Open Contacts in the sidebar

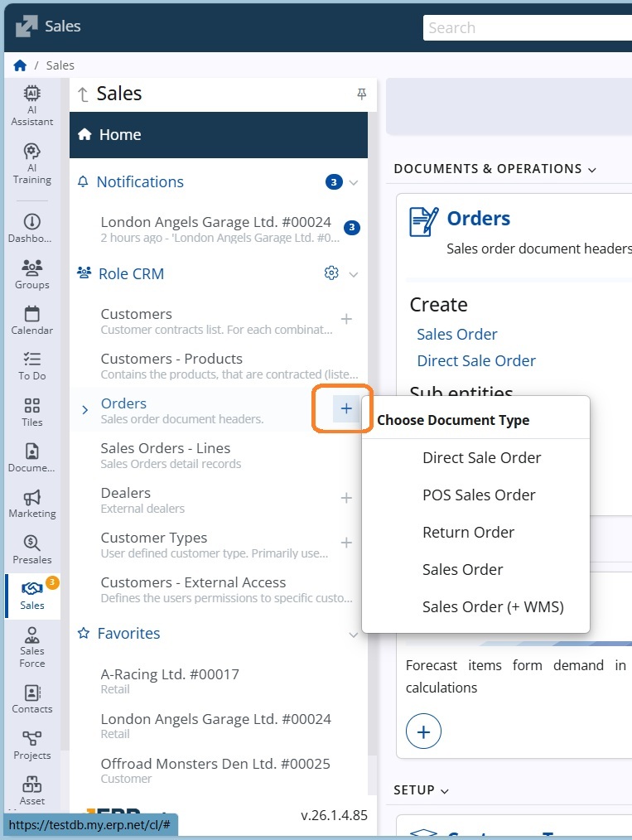tap(32, 699)
